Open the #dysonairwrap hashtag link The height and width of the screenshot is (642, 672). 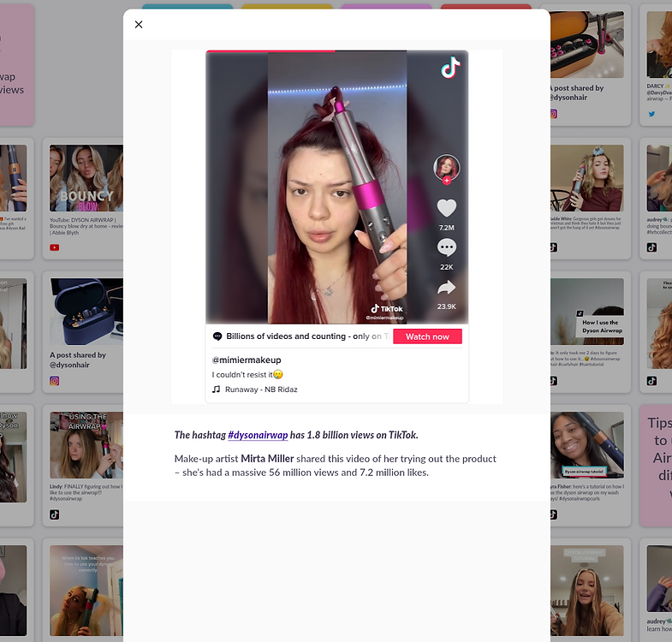(x=258, y=435)
